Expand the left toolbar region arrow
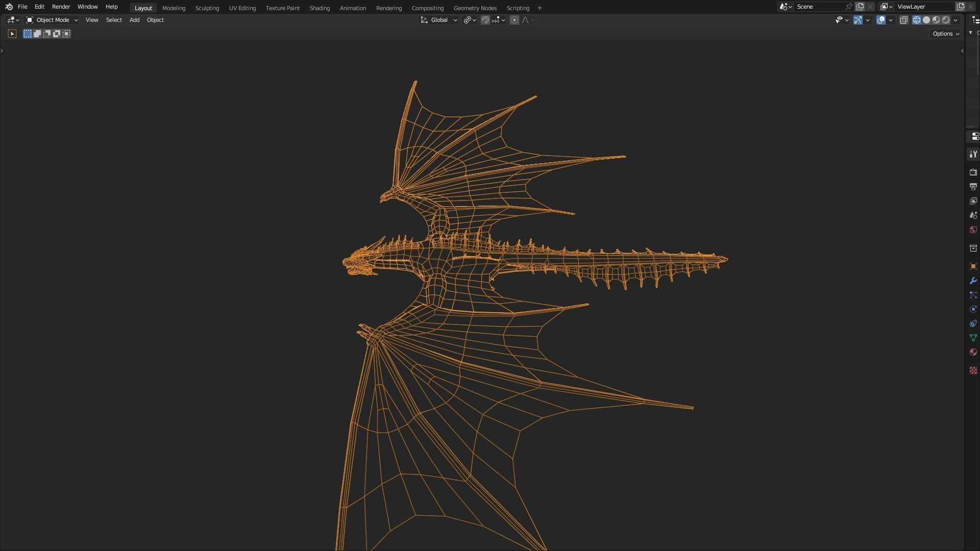Screen dimensions: 980x551 click(2, 51)
